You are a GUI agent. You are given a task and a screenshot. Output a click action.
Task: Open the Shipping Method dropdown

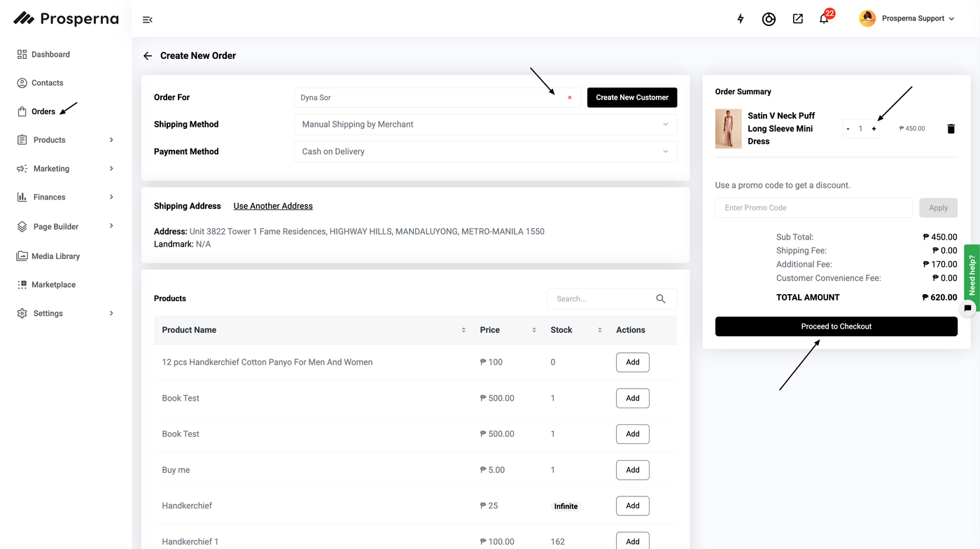coord(485,125)
